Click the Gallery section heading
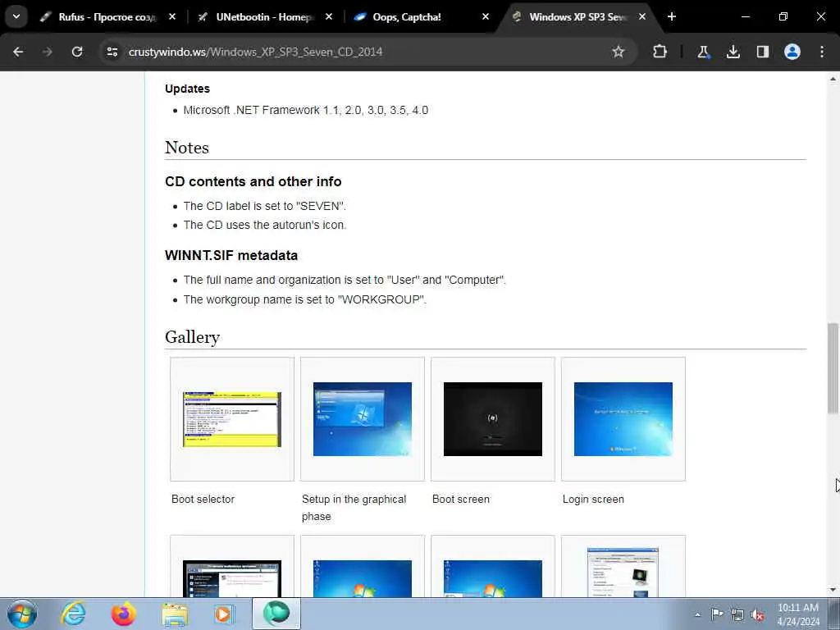 pos(192,337)
